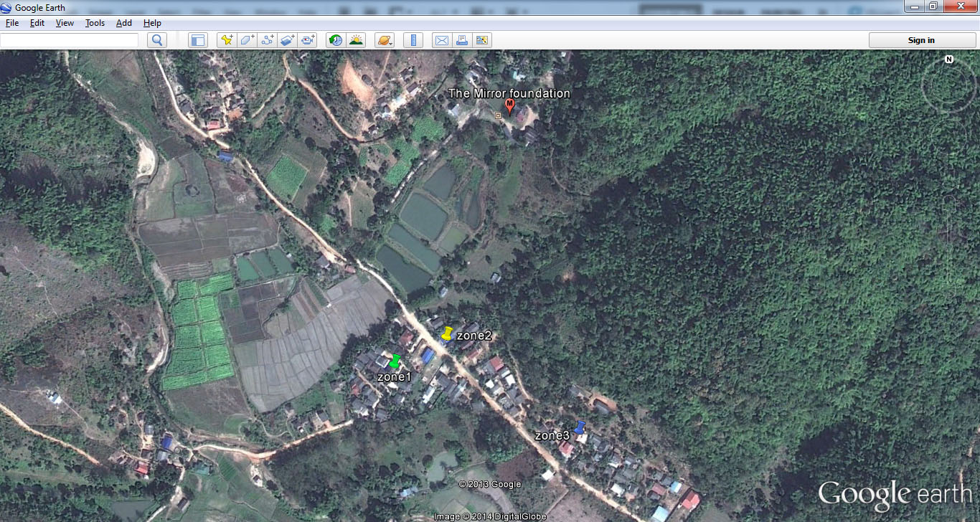
Task: Open the View menu
Action: (65, 23)
